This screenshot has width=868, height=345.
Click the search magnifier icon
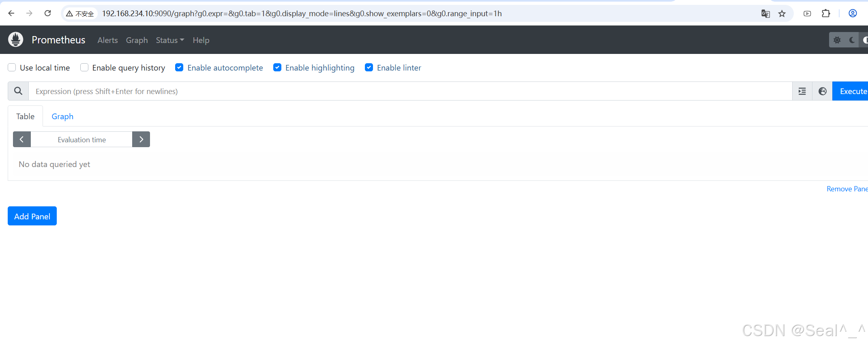(x=18, y=91)
